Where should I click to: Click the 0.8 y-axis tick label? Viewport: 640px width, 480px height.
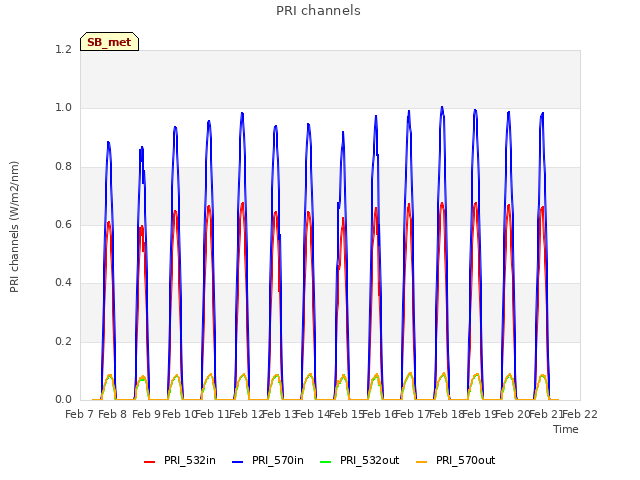point(63,166)
